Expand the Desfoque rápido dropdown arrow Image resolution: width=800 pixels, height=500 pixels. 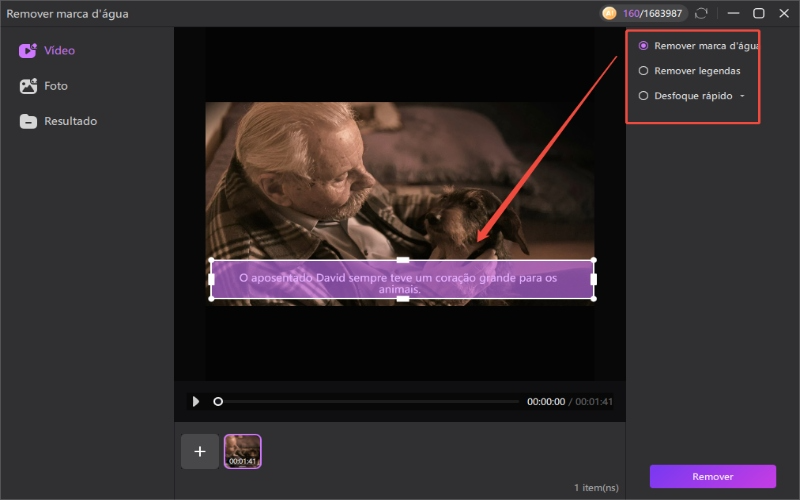point(742,96)
